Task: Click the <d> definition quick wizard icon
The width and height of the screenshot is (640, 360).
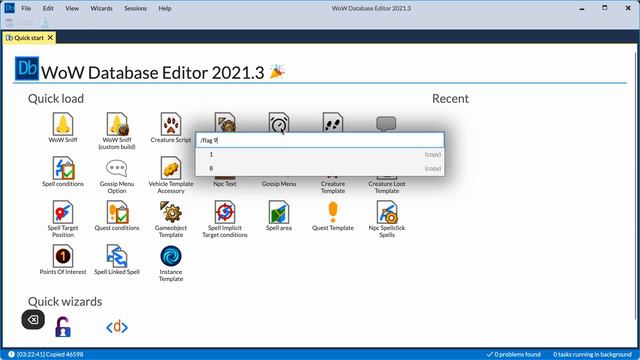Action: click(x=117, y=327)
